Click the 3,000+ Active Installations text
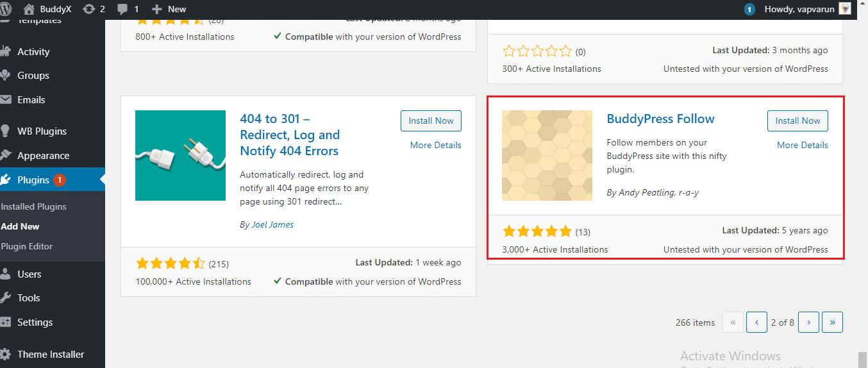868x368 pixels. point(555,249)
